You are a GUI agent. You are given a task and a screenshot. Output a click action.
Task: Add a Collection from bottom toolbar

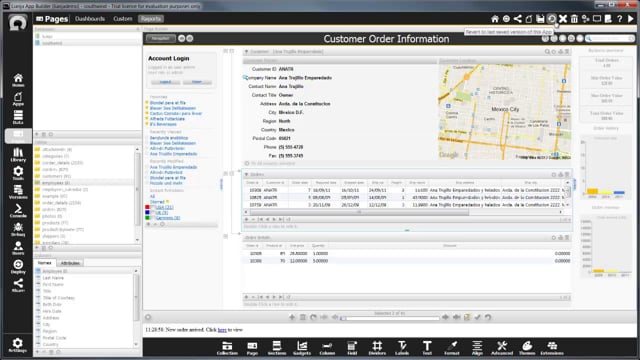click(x=227, y=348)
